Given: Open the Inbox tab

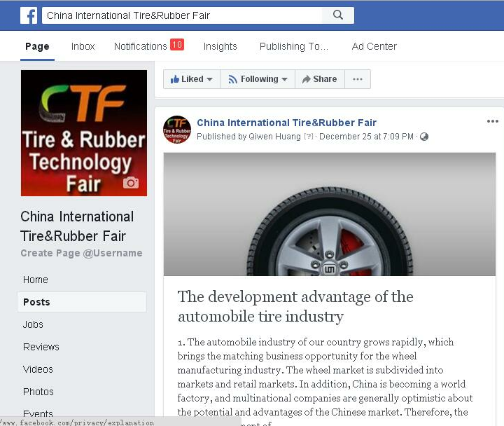Looking at the screenshot, I should pos(83,46).
